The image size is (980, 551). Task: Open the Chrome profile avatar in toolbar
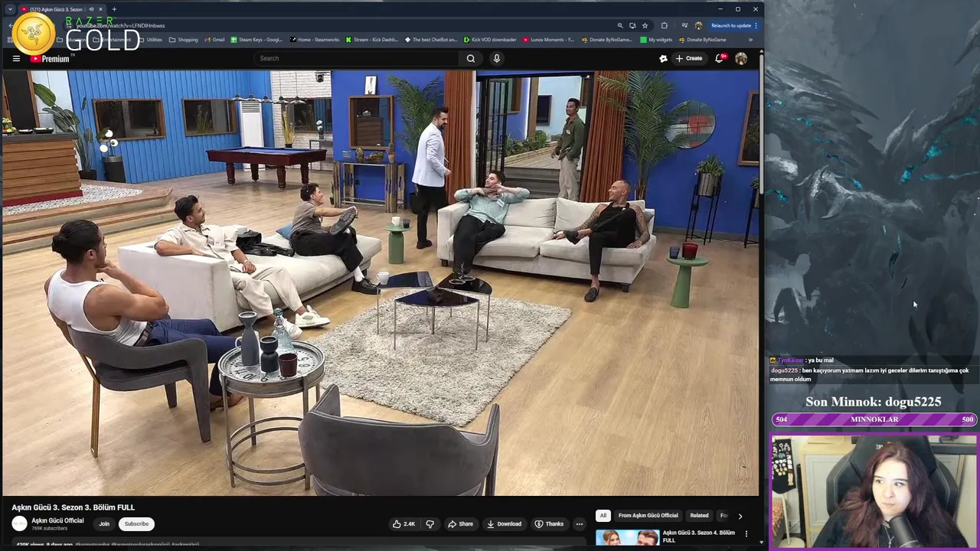tap(698, 25)
